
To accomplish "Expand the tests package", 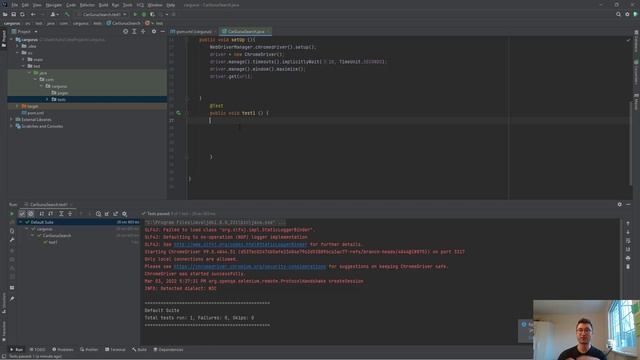I will [x=47, y=100].
